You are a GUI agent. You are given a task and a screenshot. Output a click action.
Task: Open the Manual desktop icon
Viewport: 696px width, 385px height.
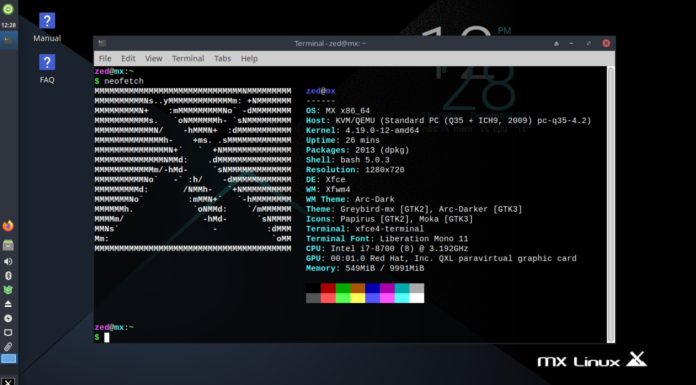[47, 27]
